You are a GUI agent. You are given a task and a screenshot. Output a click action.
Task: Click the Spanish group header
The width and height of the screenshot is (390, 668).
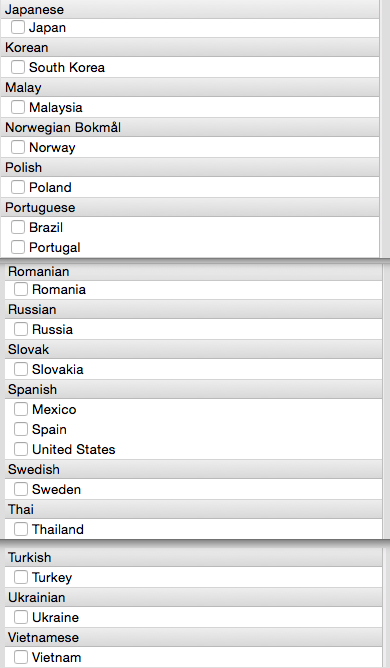point(193,389)
